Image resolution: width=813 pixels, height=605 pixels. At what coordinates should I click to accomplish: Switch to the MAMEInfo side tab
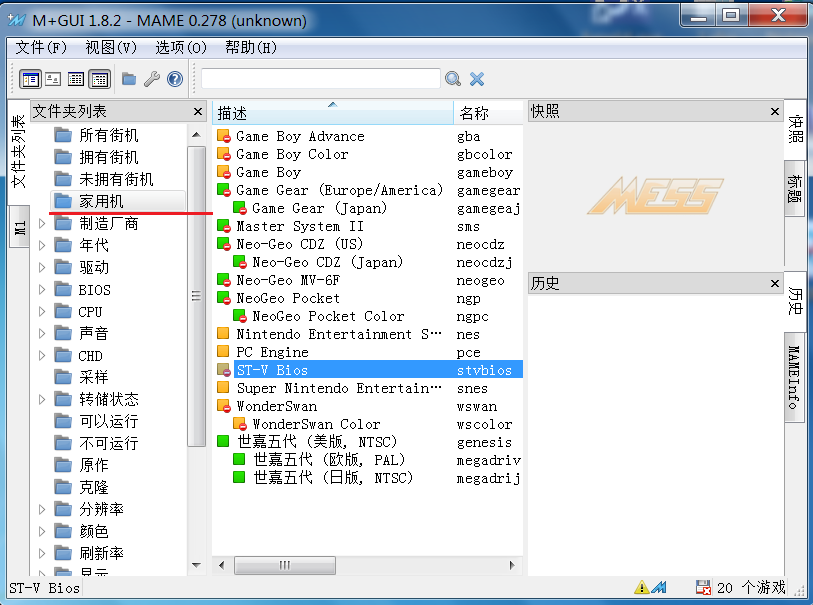tap(794, 377)
